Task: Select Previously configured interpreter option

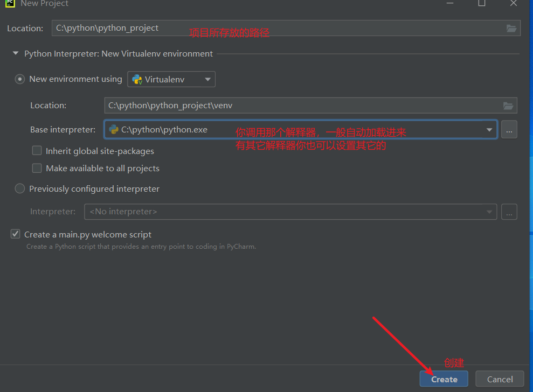Action: (20, 188)
